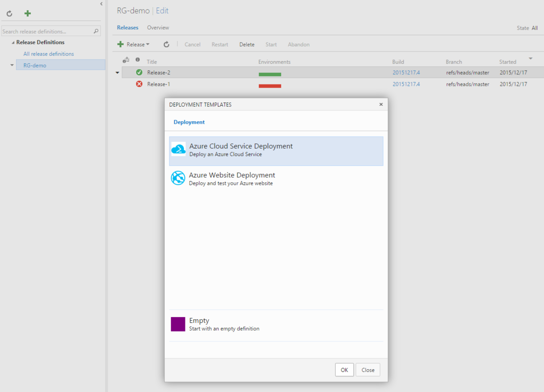Click the green environment bar for Release-2

click(270, 74)
